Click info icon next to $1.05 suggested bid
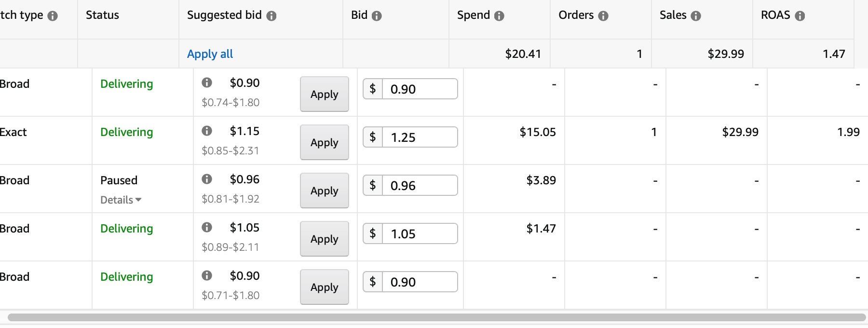Screen dimensions: 868x328 click(207, 227)
